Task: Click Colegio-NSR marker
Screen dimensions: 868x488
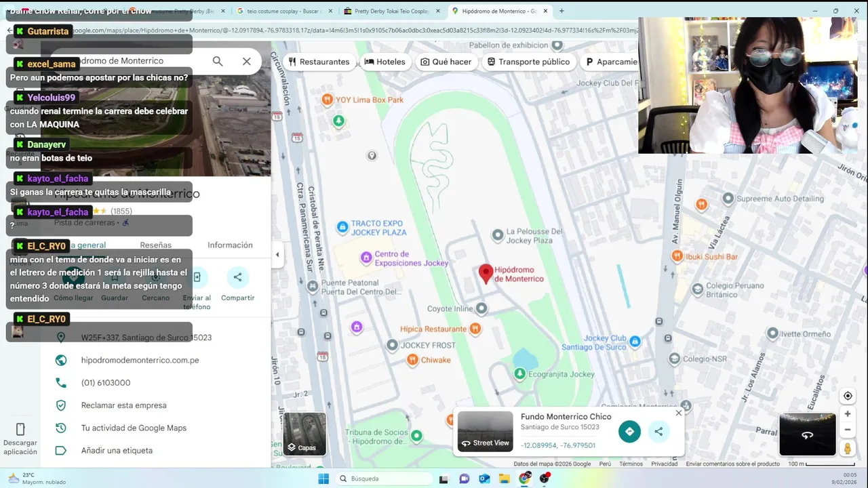Action: (x=674, y=358)
